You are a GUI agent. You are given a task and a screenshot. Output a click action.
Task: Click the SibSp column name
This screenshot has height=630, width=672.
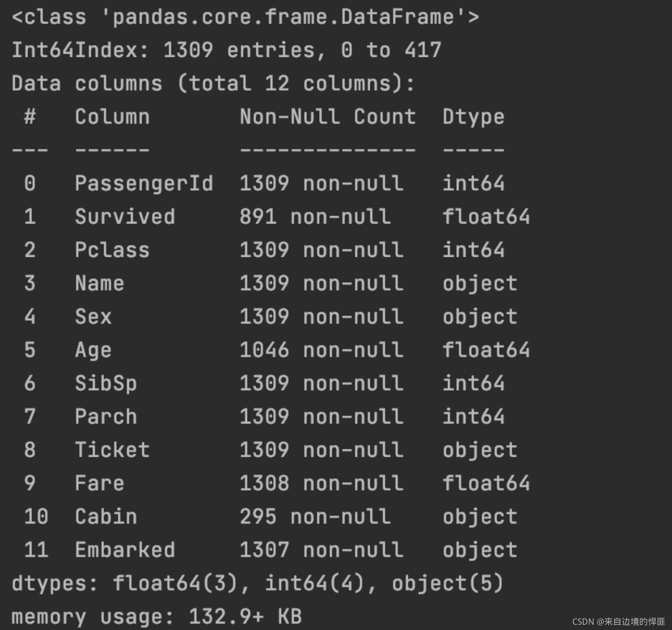106,383
